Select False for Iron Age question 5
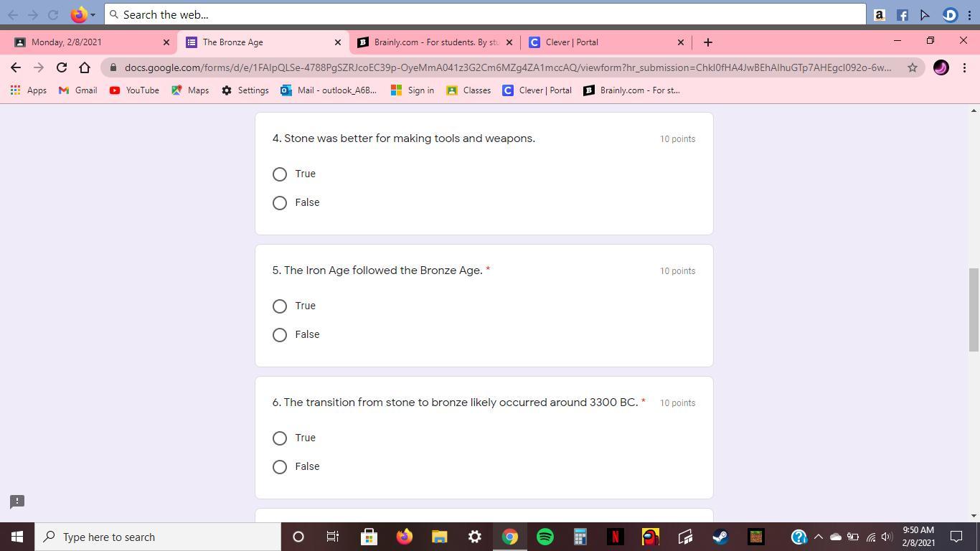Viewport: 980px width, 551px height. tap(280, 335)
